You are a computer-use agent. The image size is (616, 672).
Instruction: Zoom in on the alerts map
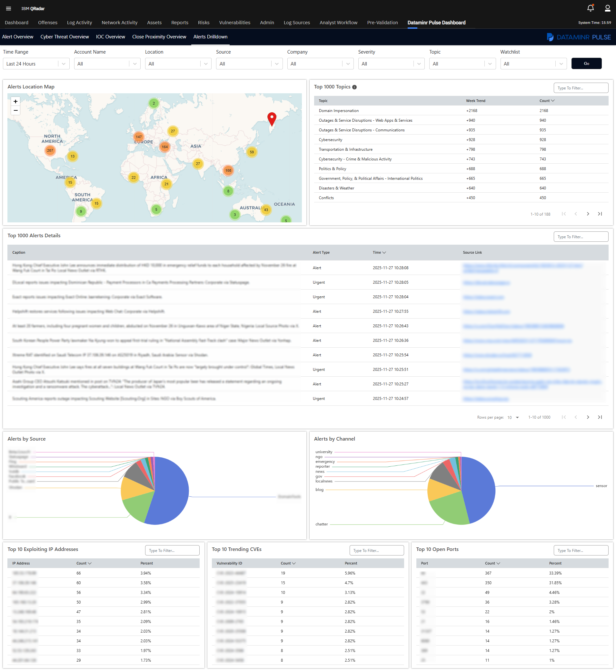pyautogui.click(x=15, y=101)
